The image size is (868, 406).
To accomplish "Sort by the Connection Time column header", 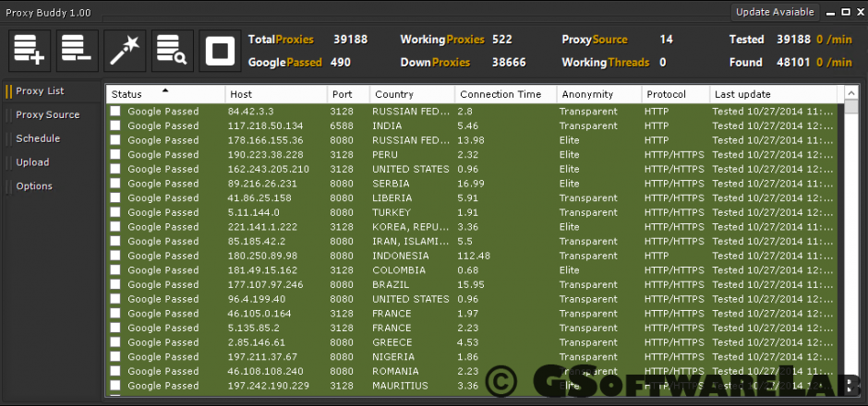I will 505,94.
